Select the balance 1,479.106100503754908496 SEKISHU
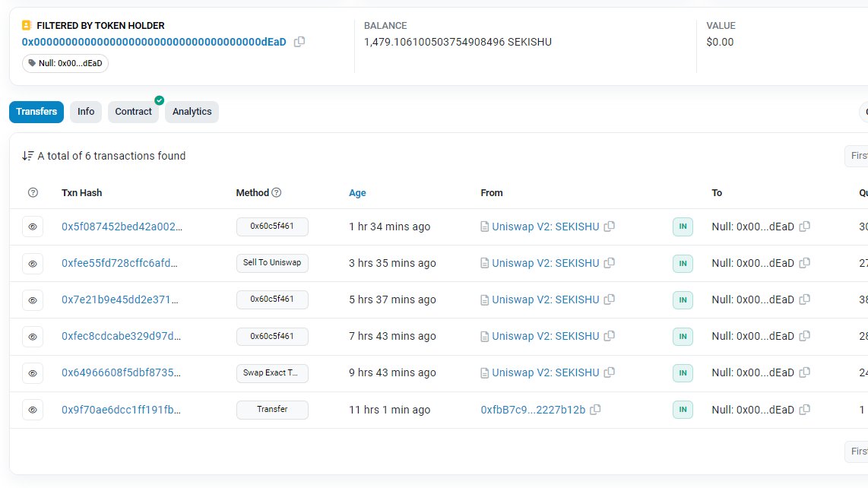The height and width of the screenshot is (488, 868). 458,42
